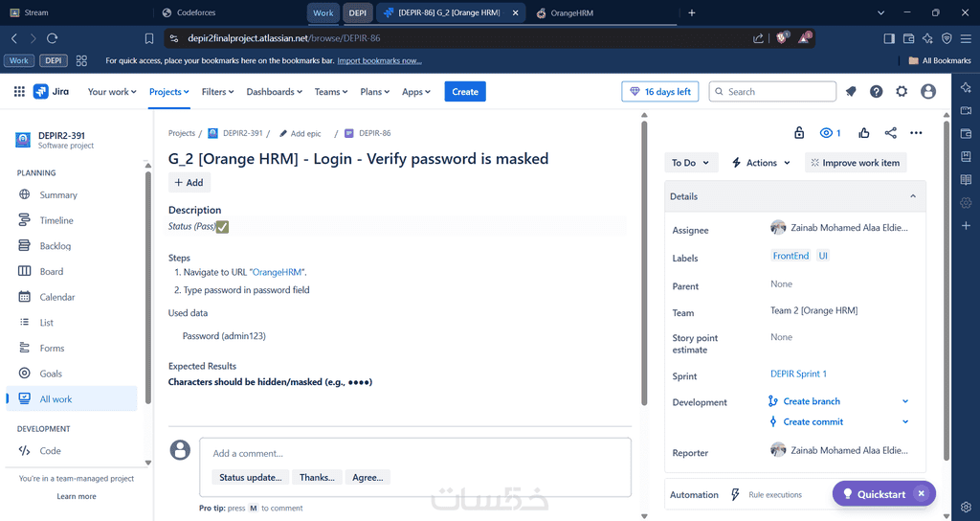The width and height of the screenshot is (980, 521).
Task: Click the 16 days left trial button
Action: point(660,91)
